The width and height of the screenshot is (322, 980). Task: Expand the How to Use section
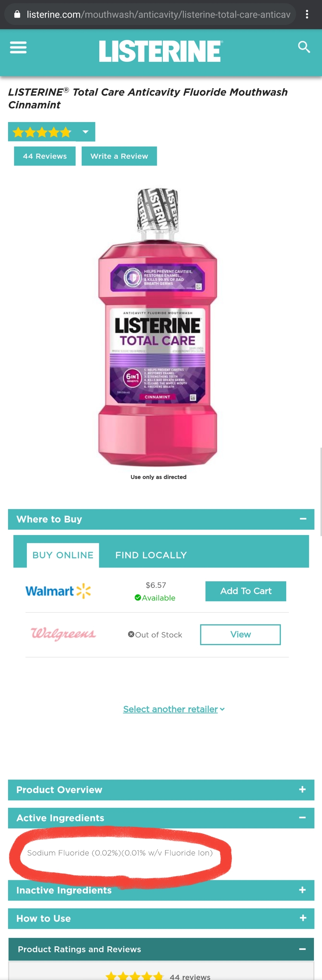(x=161, y=918)
